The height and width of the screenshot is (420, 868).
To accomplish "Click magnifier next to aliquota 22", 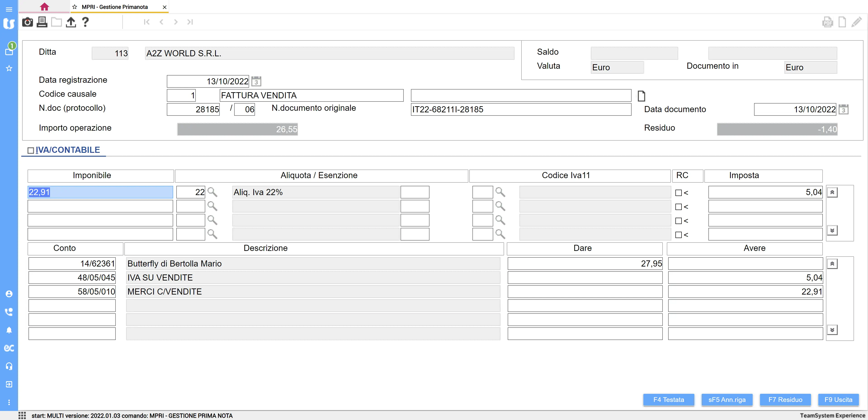I will (212, 192).
